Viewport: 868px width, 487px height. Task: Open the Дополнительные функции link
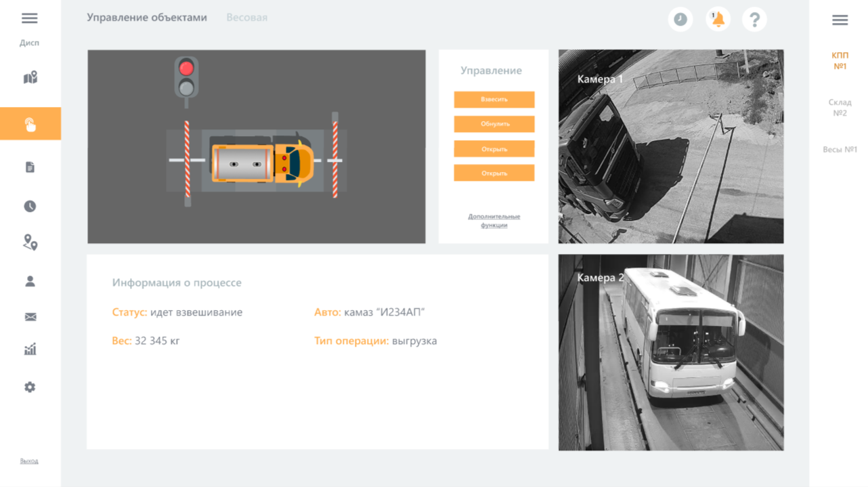coord(494,221)
